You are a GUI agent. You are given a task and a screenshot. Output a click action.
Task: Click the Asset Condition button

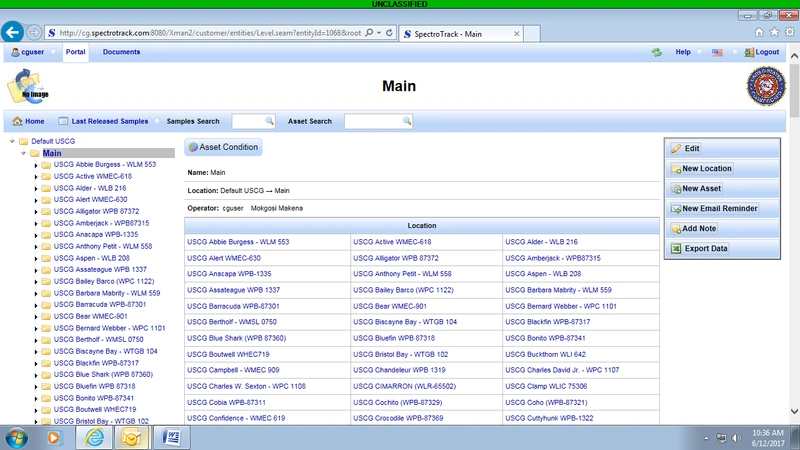click(x=223, y=147)
